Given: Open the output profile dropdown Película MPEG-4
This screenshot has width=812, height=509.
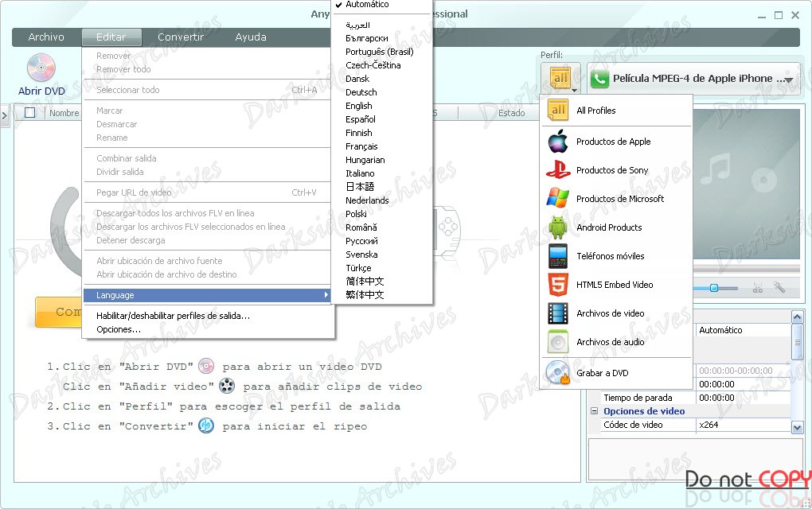Looking at the screenshot, I should point(694,79).
